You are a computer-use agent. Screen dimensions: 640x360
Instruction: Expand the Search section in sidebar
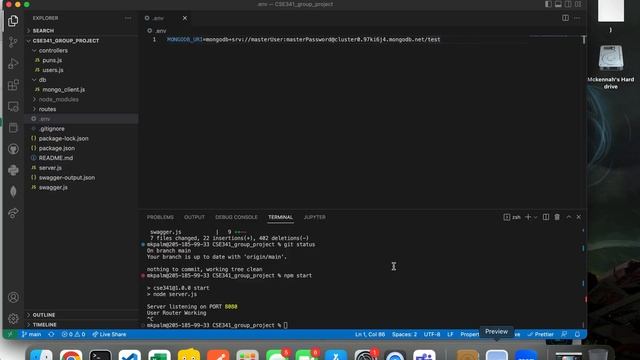[81, 31]
